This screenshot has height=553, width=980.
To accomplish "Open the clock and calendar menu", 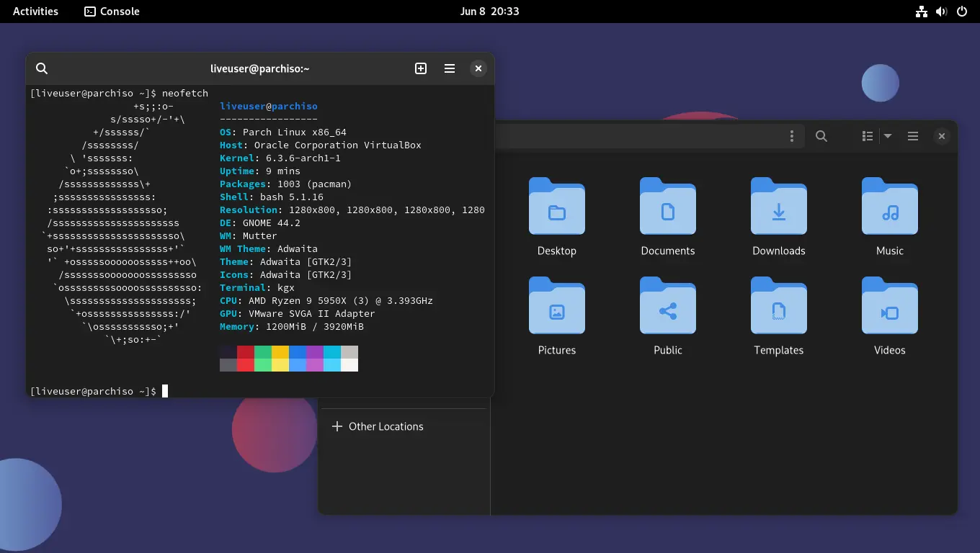I will [489, 12].
